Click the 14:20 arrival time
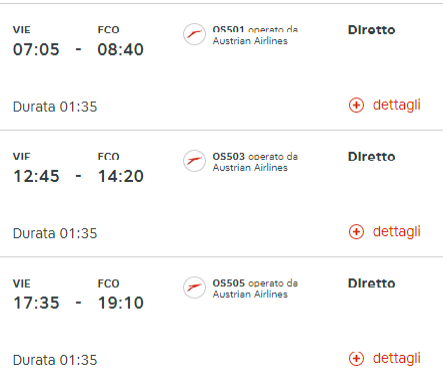 pyautogui.click(x=121, y=176)
